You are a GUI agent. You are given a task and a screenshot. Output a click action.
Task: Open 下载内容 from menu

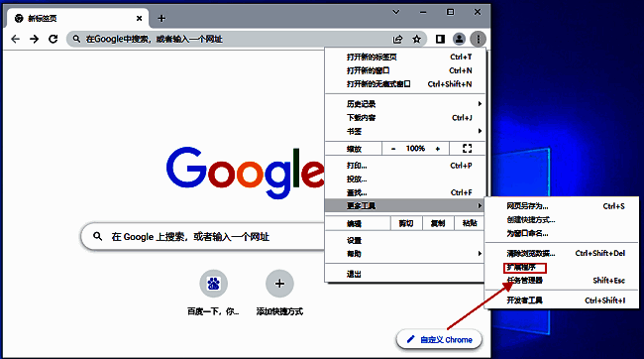coord(405,118)
